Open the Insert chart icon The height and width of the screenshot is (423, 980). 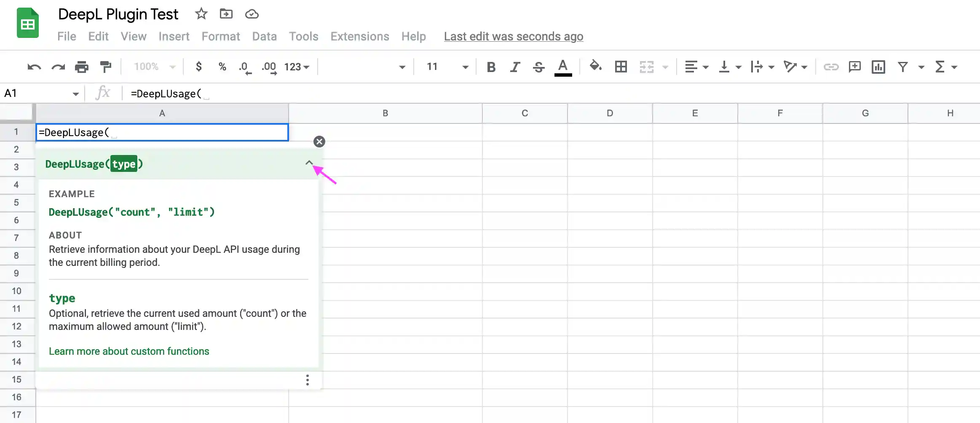[x=878, y=67]
